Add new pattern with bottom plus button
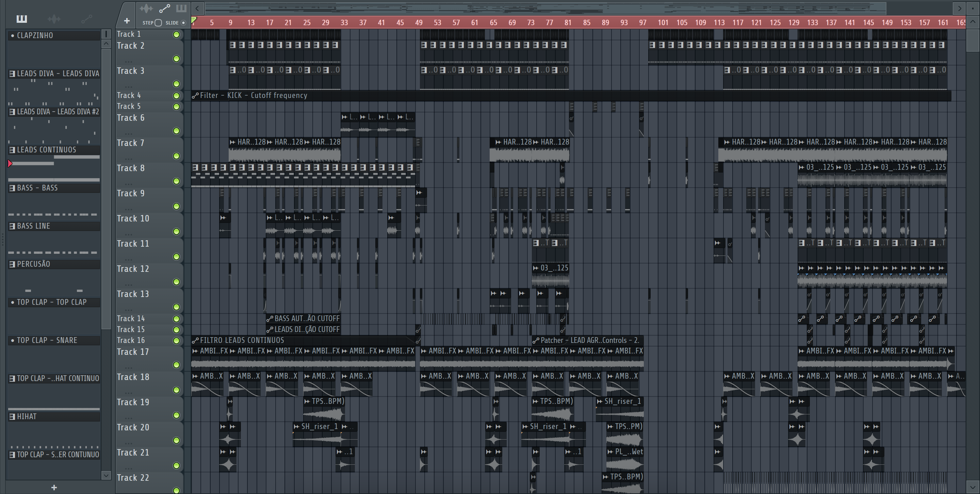 [54, 487]
